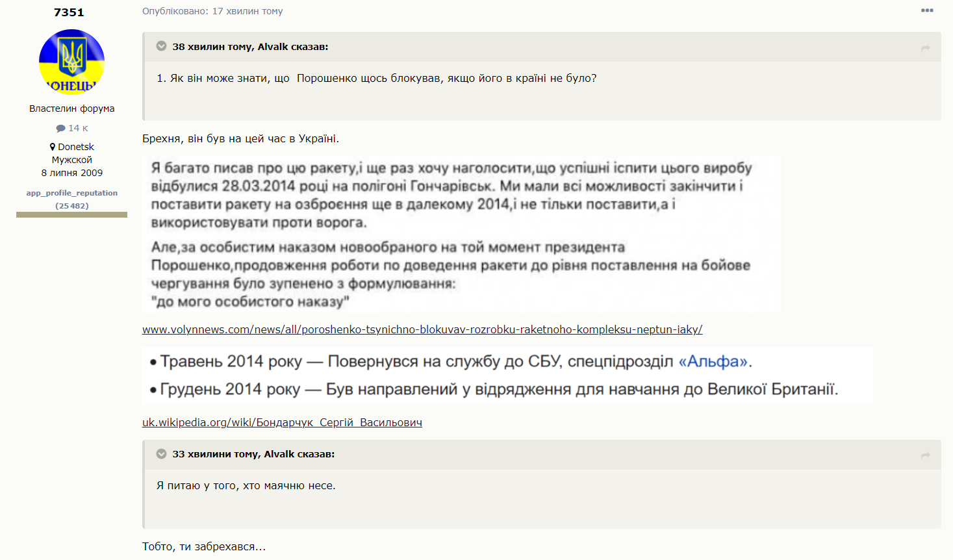
Task: Open user profile named 7351
Action: [69, 12]
